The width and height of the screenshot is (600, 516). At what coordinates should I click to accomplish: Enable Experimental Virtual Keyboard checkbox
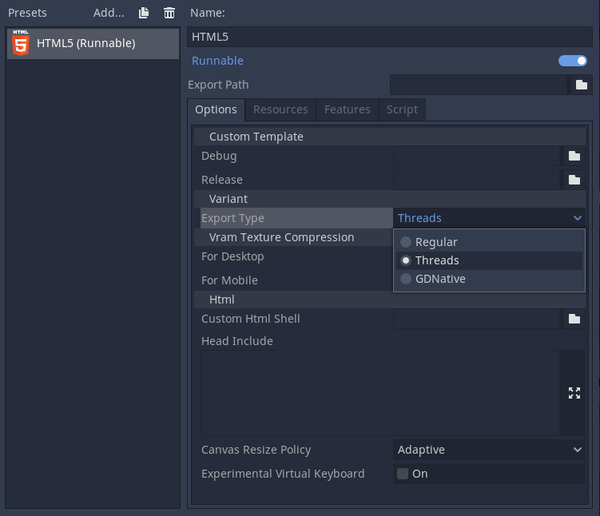pyautogui.click(x=403, y=474)
